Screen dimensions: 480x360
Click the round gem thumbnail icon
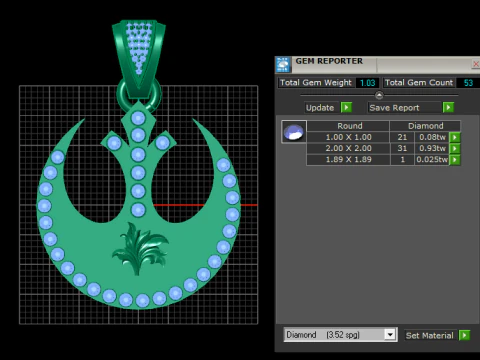coord(294,132)
